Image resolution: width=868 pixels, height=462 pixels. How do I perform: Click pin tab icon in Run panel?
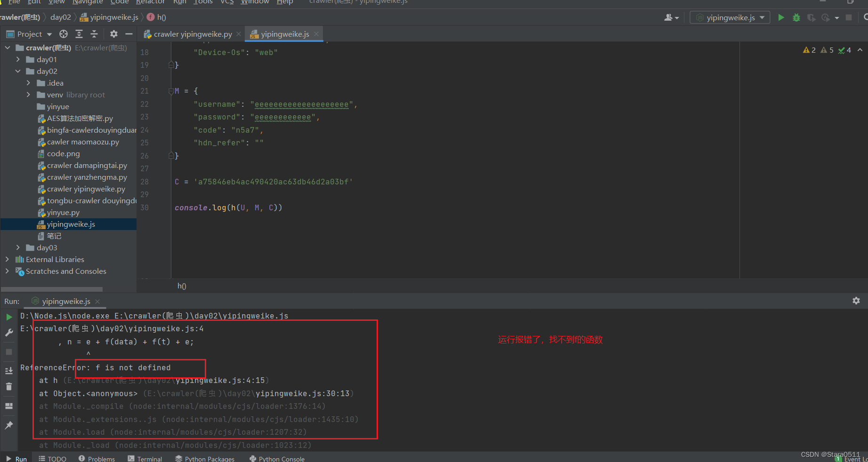(9, 425)
